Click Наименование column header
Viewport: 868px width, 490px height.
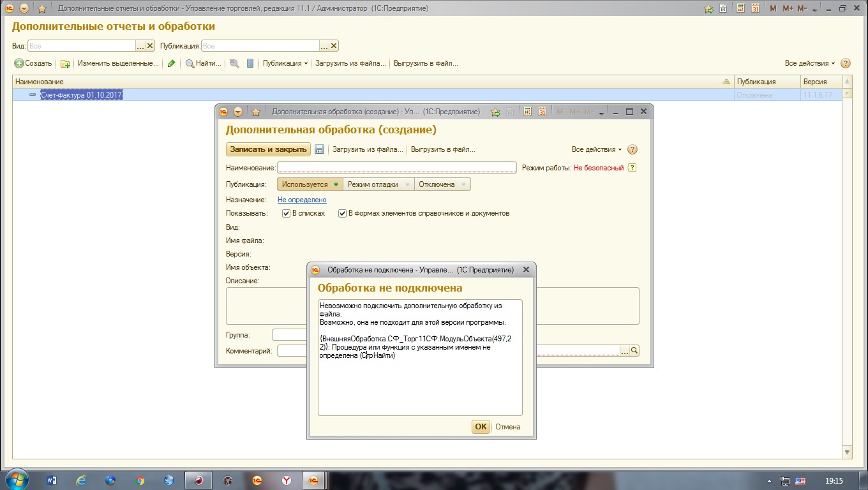coord(373,82)
